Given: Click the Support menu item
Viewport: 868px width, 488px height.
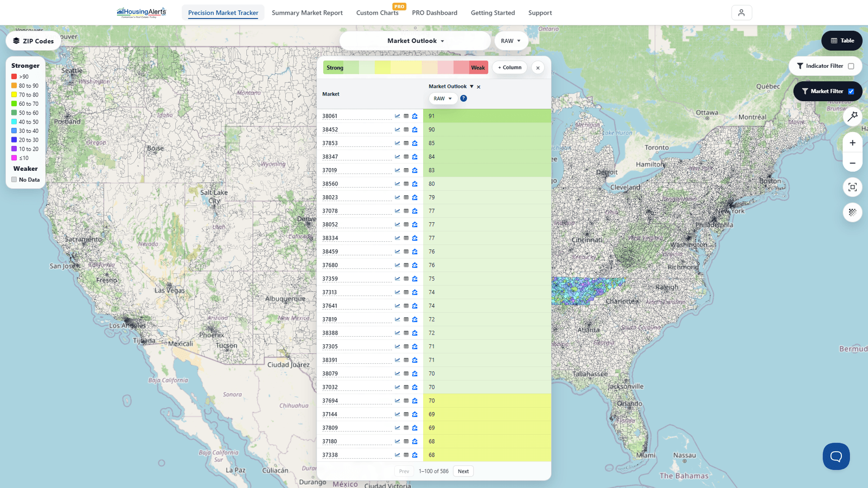Looking at the screenshot, I should (540, 12).
